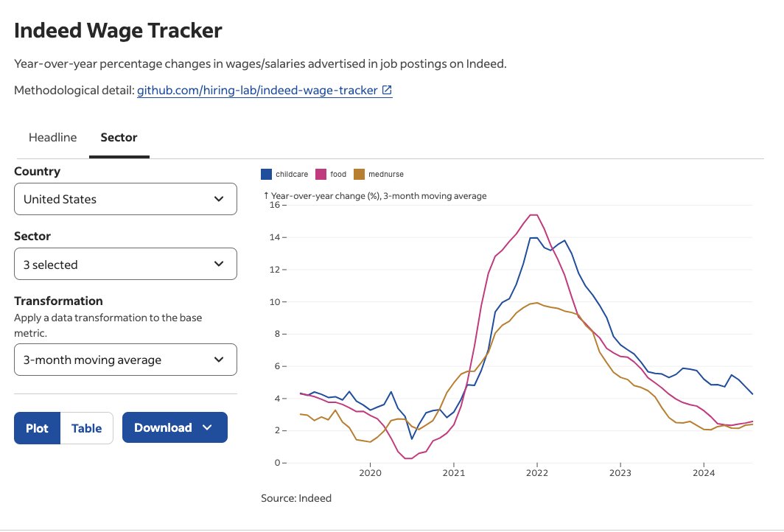The height and width of the screenshot is (532, 784).
Task: Click the Source: Indeed caption
Action: (296, 498)
